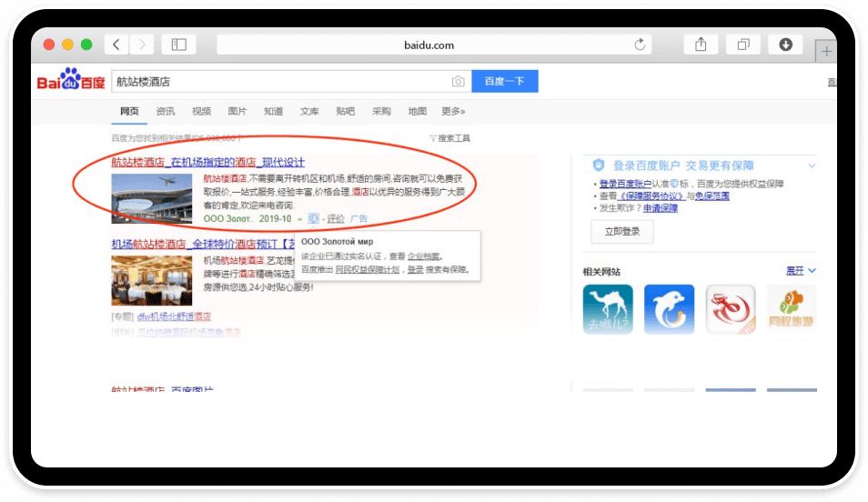Select the 贴吧 tab
The width and height of the screenshot is (868, 502).
[346, 111]
